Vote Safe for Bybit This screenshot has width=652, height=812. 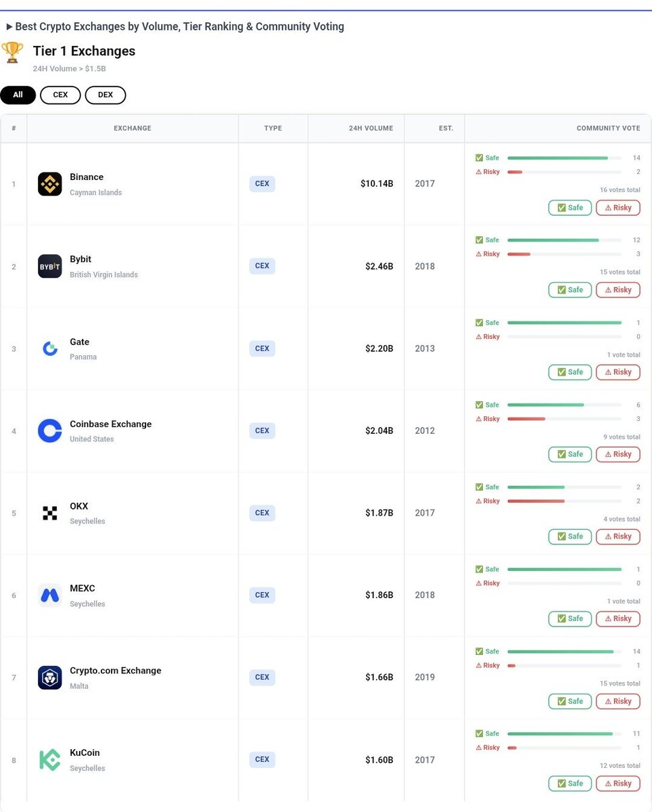570,290
